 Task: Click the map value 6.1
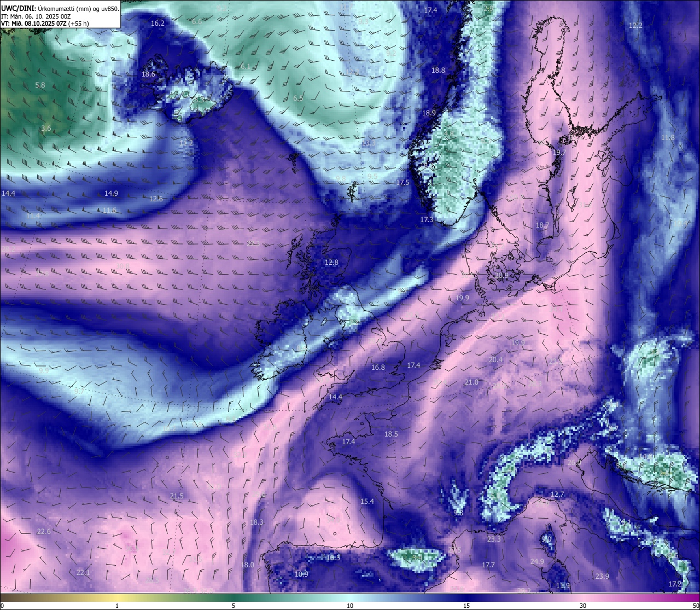point(246,67)
